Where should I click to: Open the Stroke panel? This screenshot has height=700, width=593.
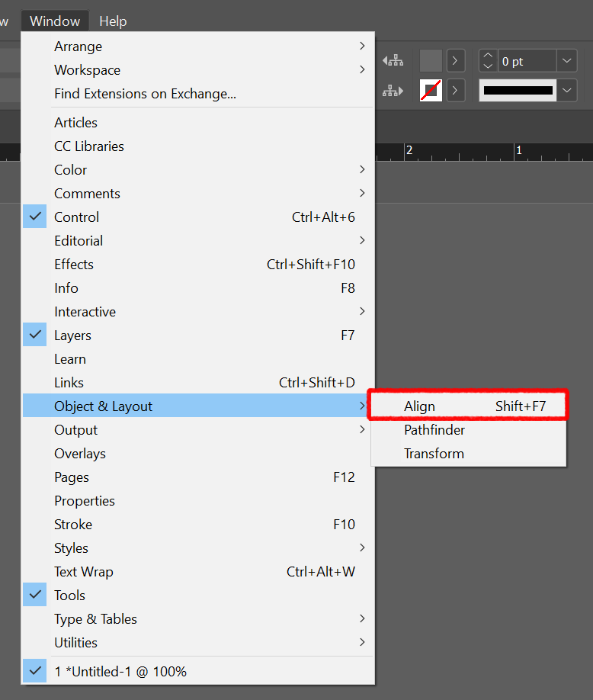tap(199, 525)
